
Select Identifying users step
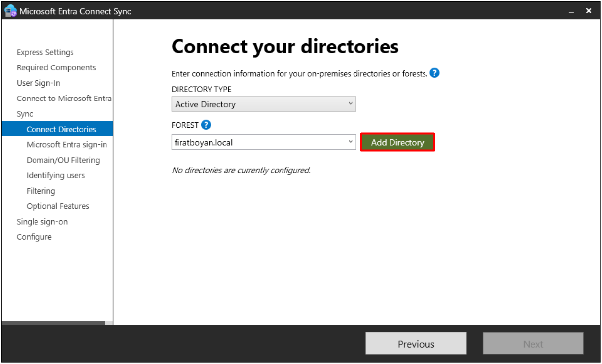pos(56,175)
